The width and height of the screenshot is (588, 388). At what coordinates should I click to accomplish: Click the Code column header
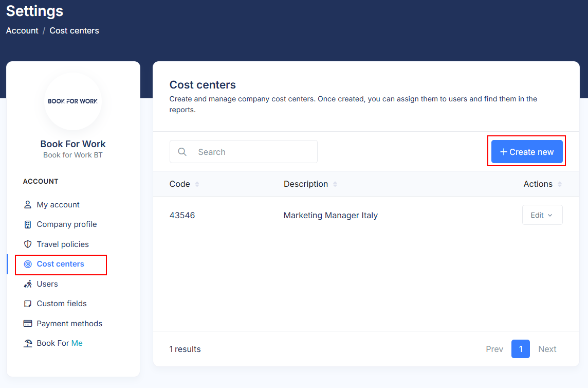click(179, 184)
